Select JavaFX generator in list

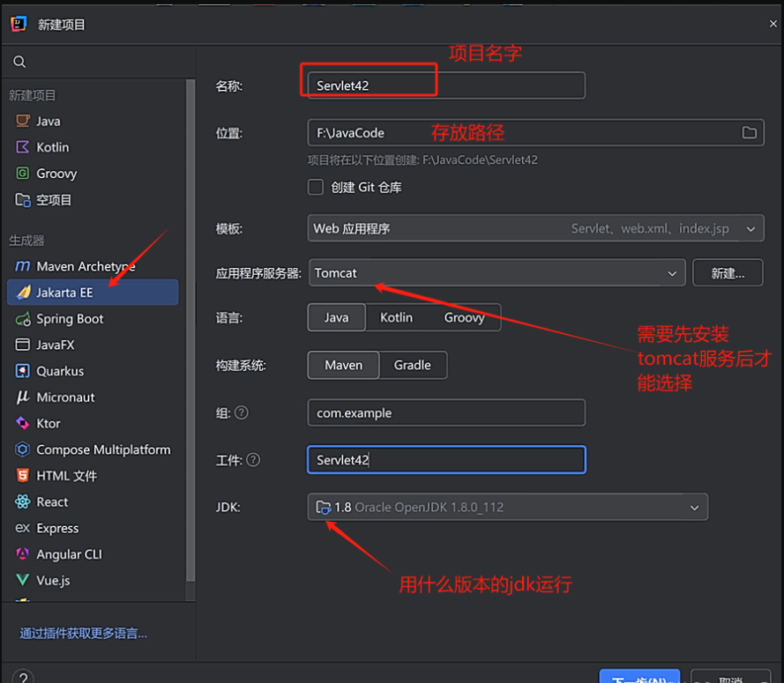point(93,345)
